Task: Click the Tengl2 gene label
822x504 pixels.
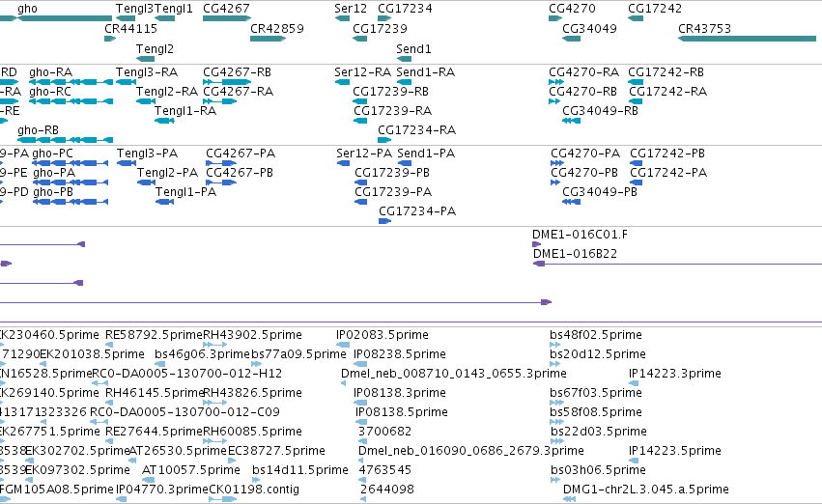Action: click(155, 48)
